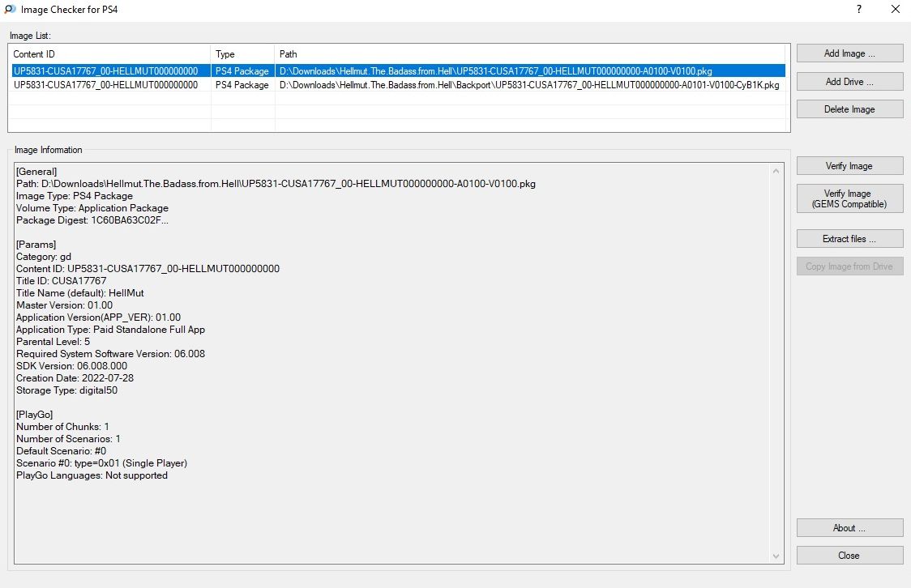Click the Add Drive button
Screen dimensions: 911x588
(849, 81)
